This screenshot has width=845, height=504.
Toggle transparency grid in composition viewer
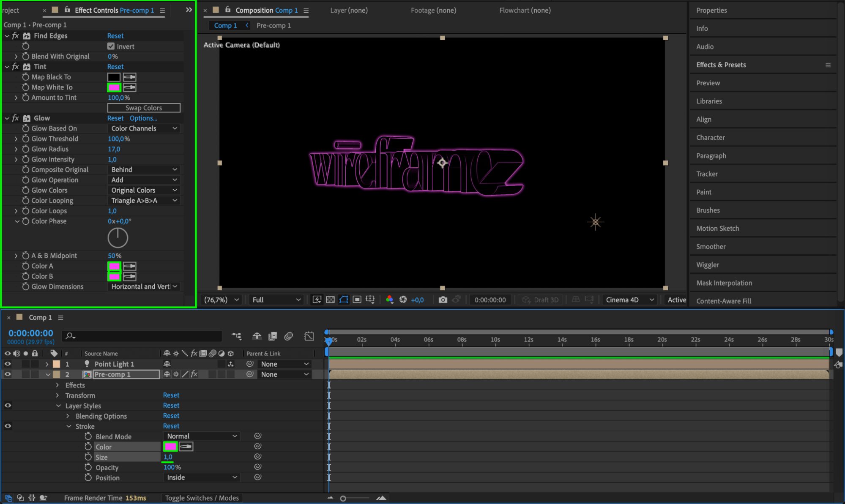pyautogui.click(x=330, y=300)
